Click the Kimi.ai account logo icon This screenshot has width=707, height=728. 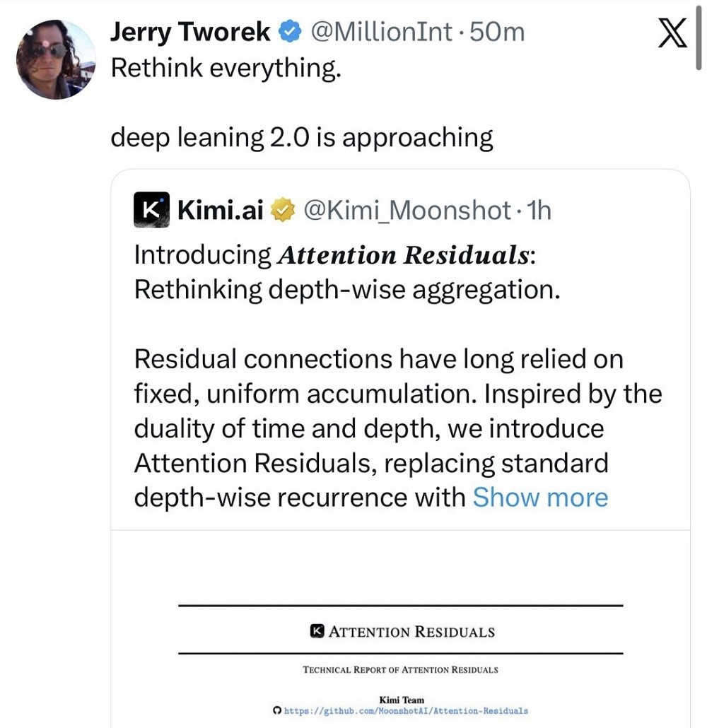coord(151,209)
